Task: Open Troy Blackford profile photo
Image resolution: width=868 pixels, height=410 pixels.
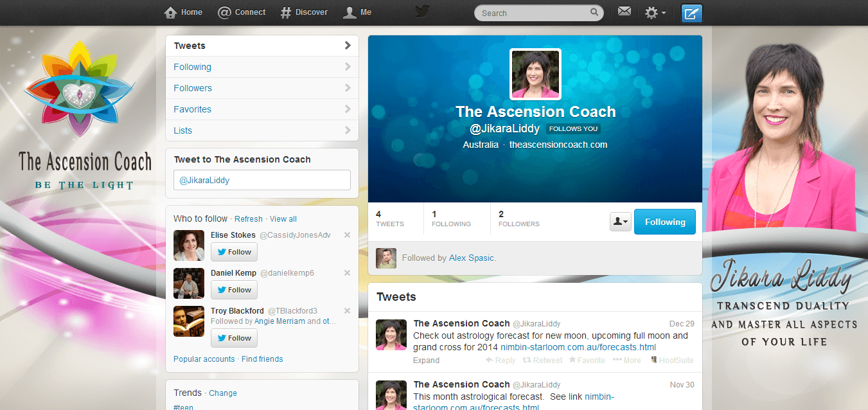Action: click(x=189, y=321)
